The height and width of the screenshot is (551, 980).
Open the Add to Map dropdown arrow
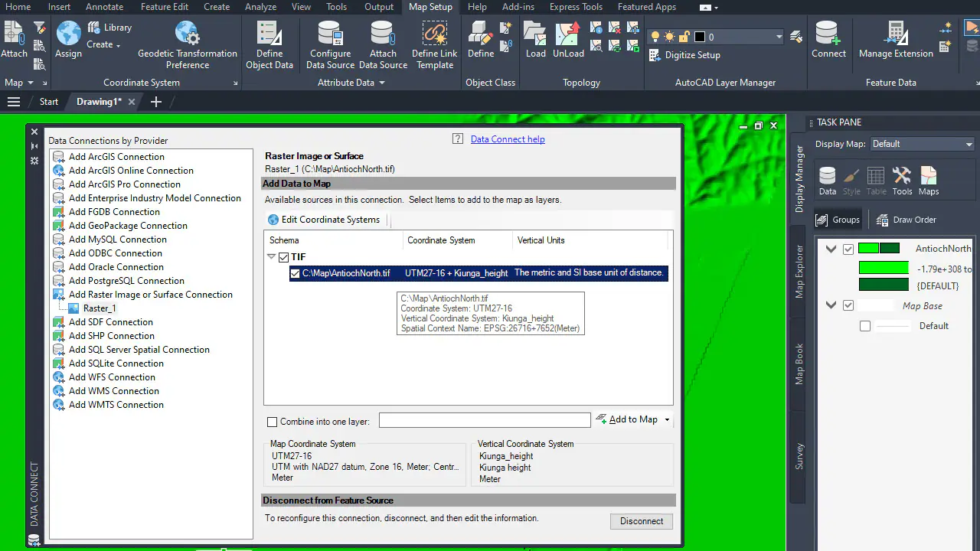(x=667, y=420)
